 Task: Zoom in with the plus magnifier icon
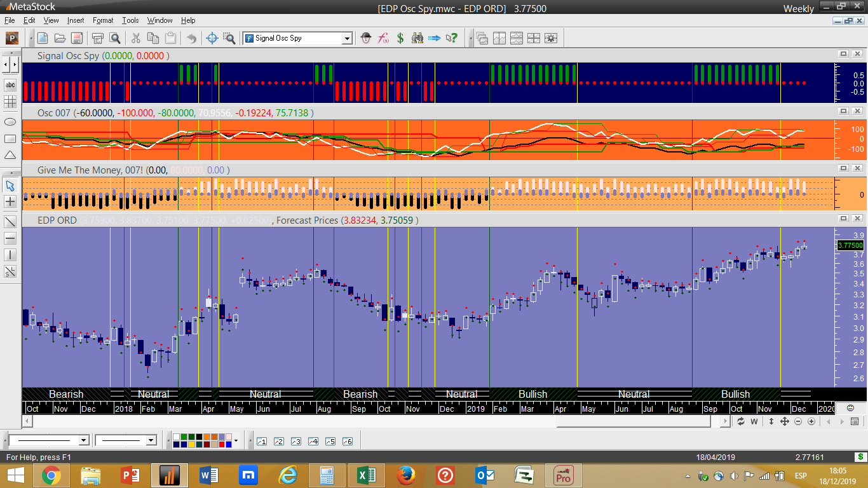(x=811, y=421)
